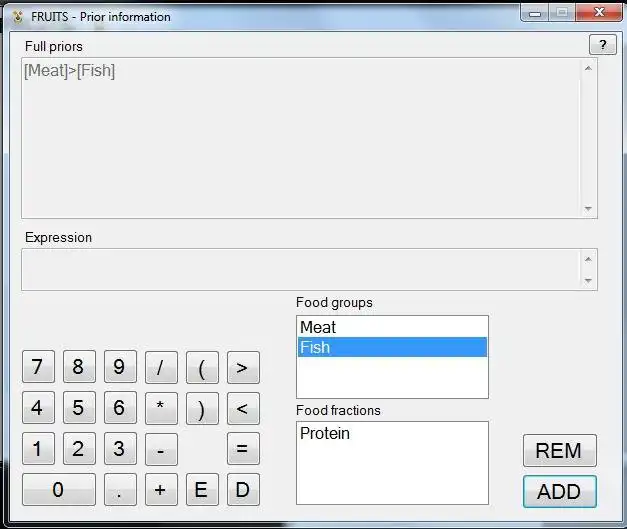
Task: Click the division slash key
Action: click(x=161, y=367)
